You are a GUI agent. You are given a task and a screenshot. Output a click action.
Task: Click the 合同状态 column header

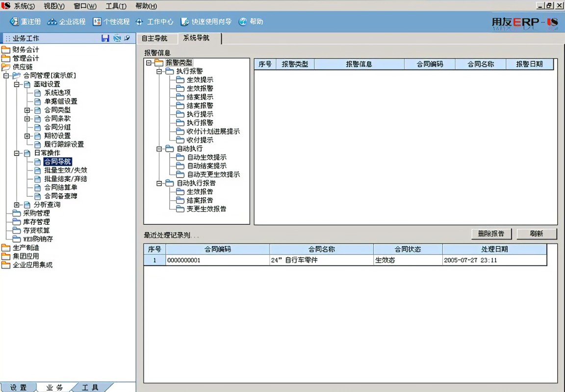coord(408,249)
